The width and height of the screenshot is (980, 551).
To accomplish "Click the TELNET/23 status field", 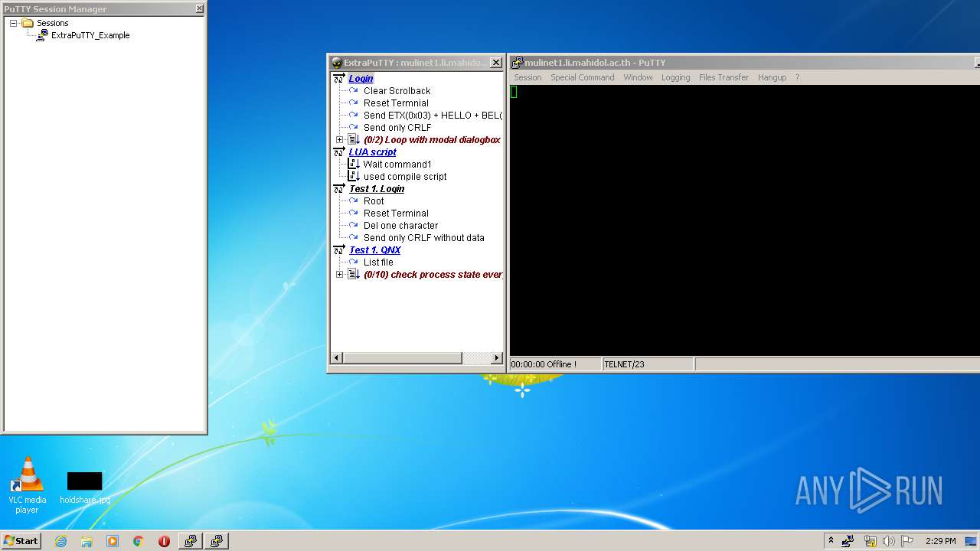I will click(648, 364).
